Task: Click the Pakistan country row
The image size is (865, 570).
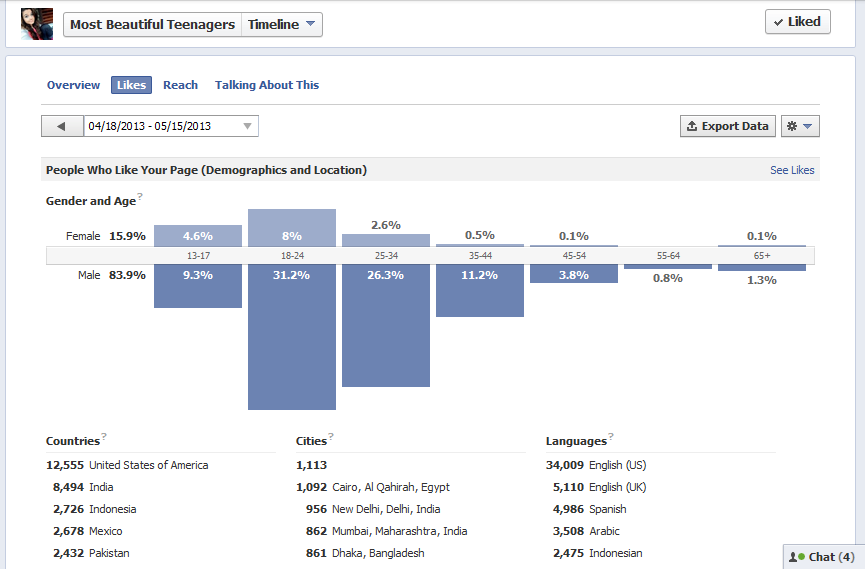Action: pyautogui.click(x=91, y=553)
